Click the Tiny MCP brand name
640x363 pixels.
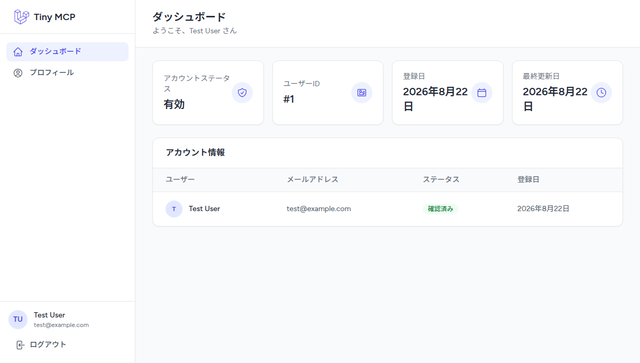55,17
